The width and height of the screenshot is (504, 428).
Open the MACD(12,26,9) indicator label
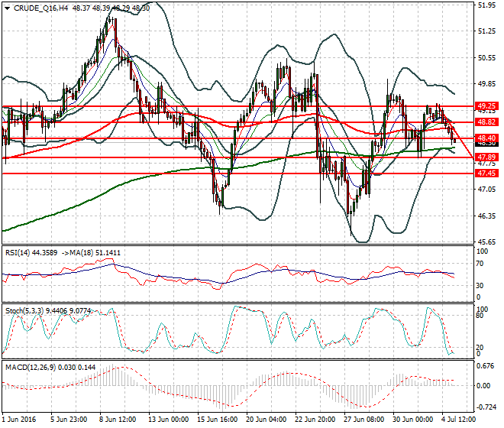29,367
